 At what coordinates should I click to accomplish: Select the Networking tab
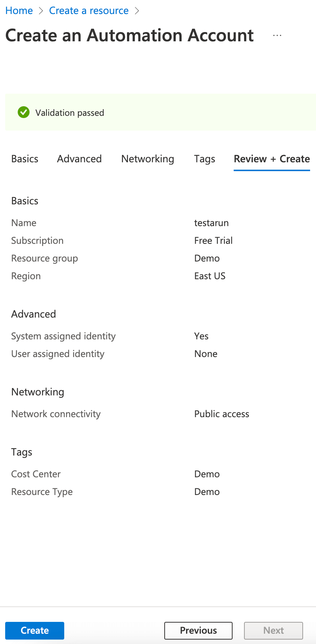click(x=148, y=159)
